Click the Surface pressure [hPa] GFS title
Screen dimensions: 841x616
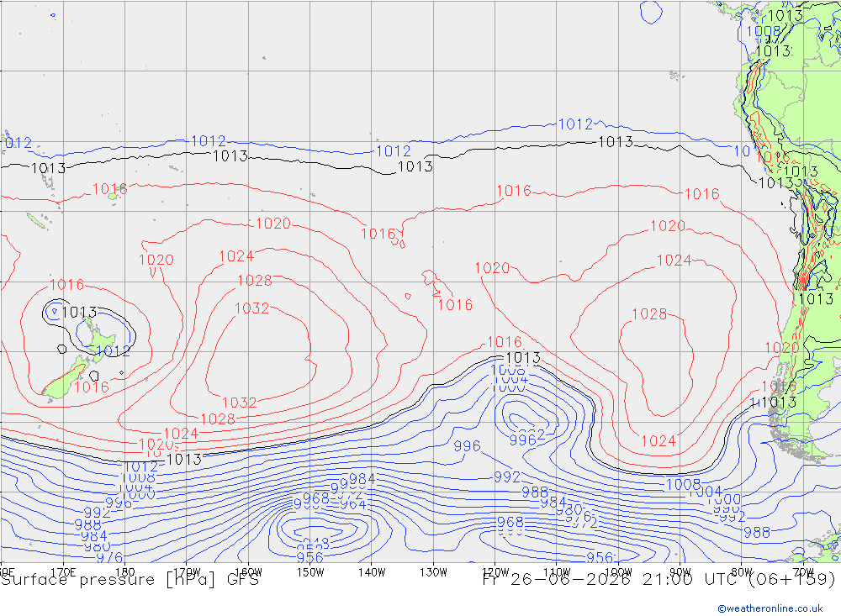coord(130,580)
